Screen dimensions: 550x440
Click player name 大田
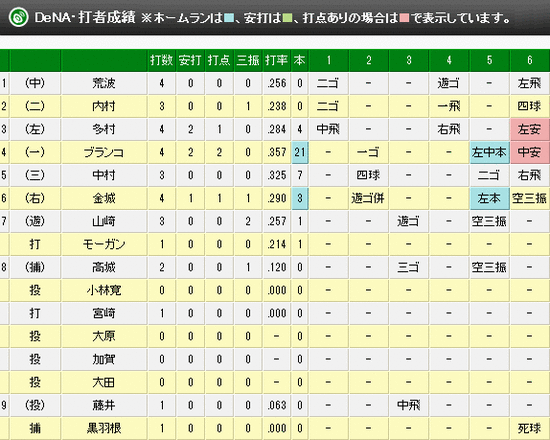pos(104,382)
